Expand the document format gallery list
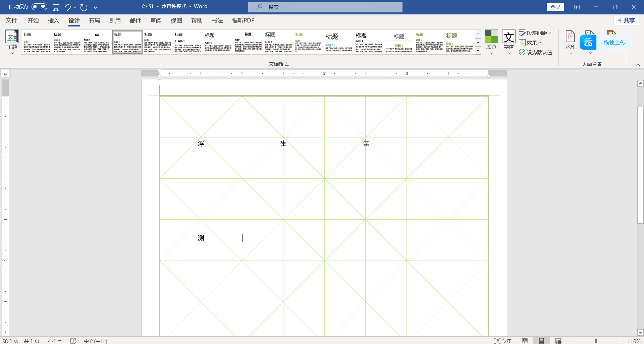644x344 pixels. pyautogui.click(x=478, y=50)
